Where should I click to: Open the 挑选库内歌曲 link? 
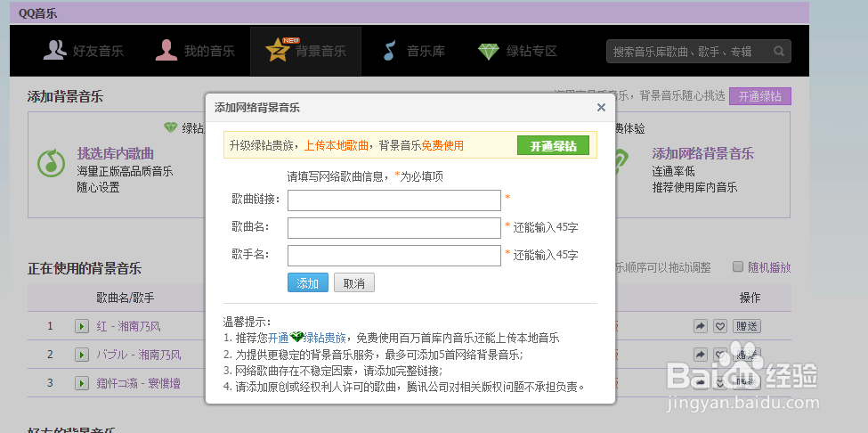115,154
